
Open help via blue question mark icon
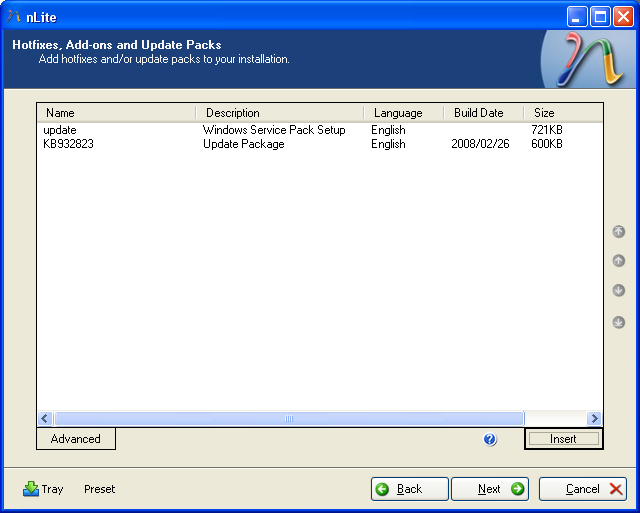(x=490, y=439)
